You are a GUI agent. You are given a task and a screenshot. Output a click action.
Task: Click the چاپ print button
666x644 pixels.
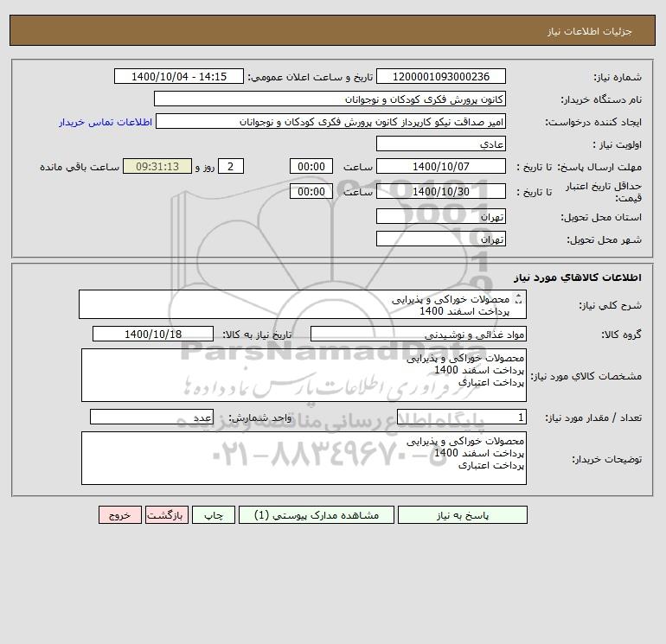(214, 515)
